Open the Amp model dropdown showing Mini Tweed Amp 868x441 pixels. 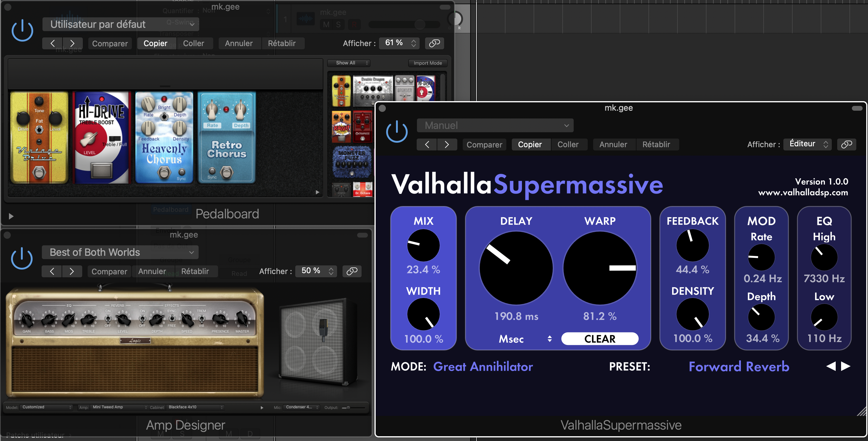click(x=120, y=407)
